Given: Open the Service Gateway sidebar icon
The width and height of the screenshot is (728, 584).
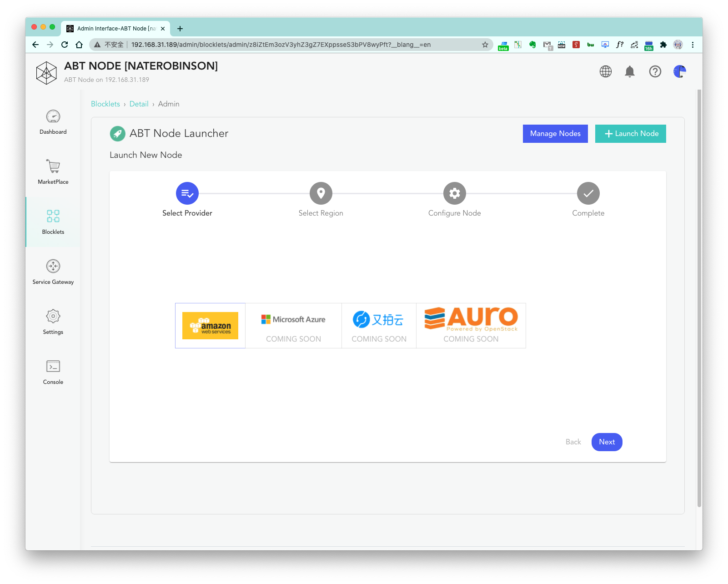Looking at the screenshot, I should click(53, 266).
